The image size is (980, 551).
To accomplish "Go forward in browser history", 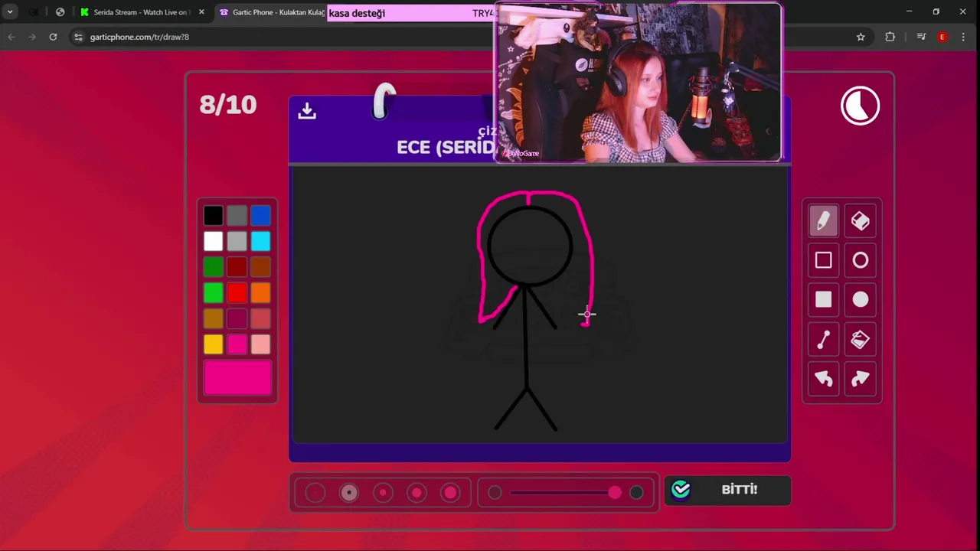I will click(32, 37).
